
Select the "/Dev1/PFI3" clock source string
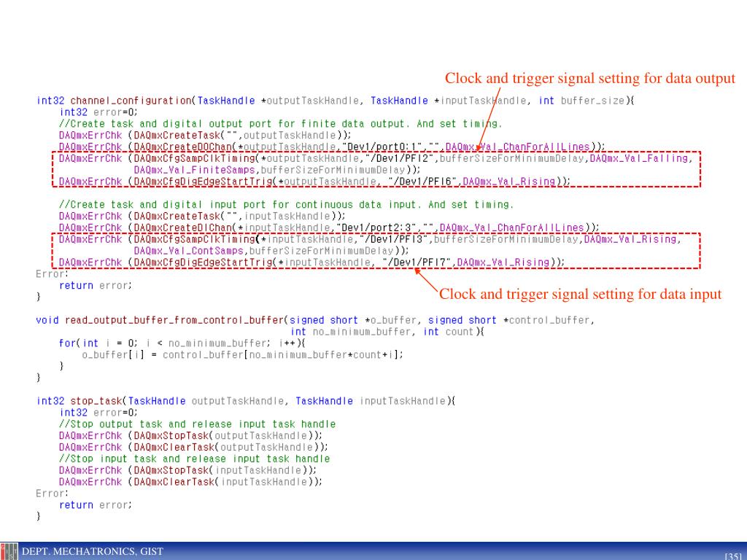pyautogui.click(x=393, y=239)
